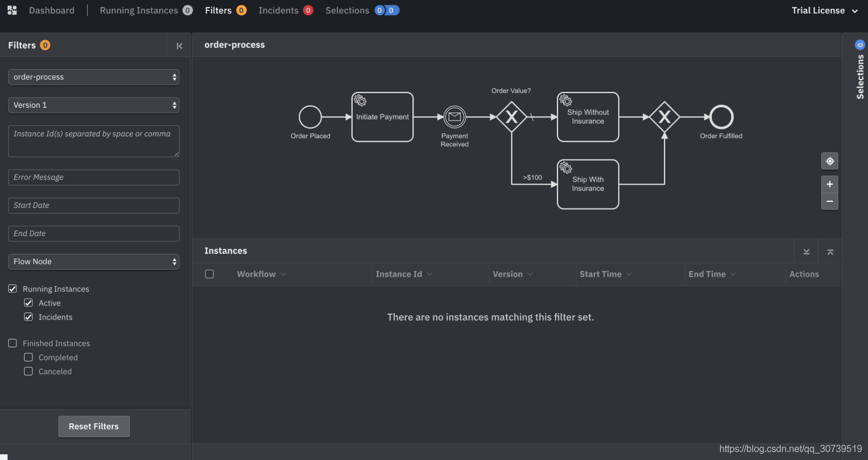Open Filters nav item
The height and width of the screenshot is (460, 868).
pyautogui.click(x=226, y=11)
